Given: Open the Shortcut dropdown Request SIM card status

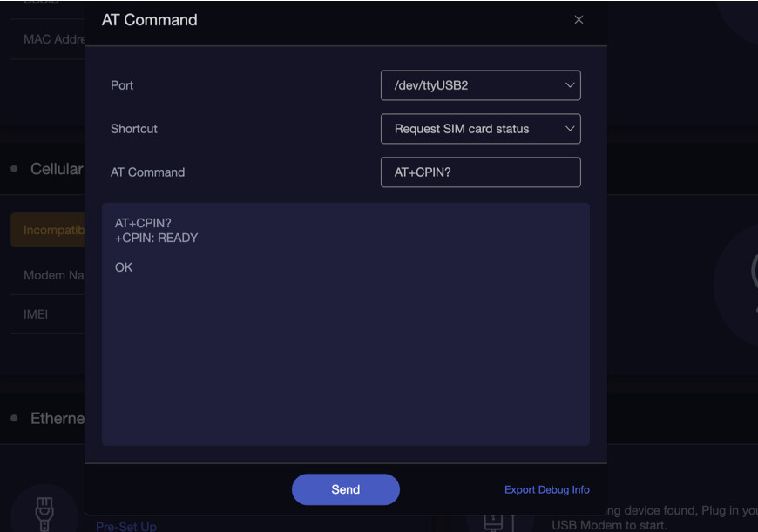Looking at the screenshot, I should click(481, 129).
